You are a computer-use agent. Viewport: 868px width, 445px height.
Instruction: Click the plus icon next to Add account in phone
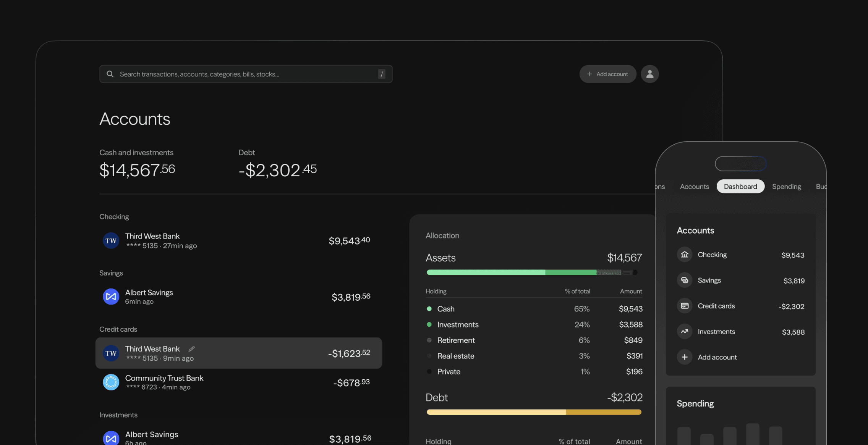point(684,357)
